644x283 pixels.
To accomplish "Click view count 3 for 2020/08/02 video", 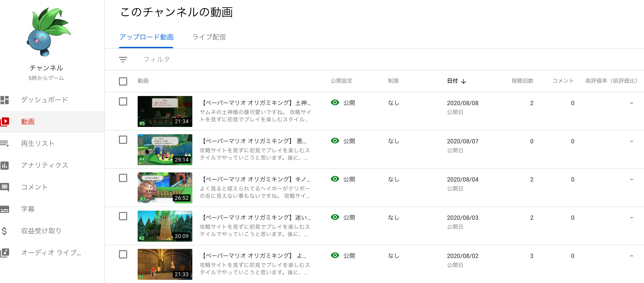I will (531, 256).
